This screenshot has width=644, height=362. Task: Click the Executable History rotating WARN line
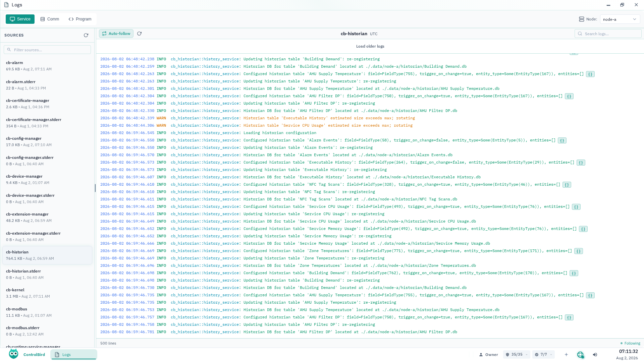(370, 118)
